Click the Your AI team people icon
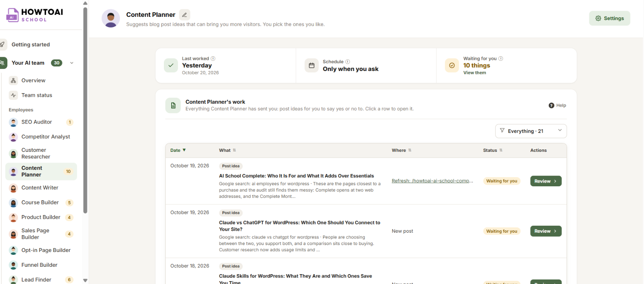 [x=2, y=63]
